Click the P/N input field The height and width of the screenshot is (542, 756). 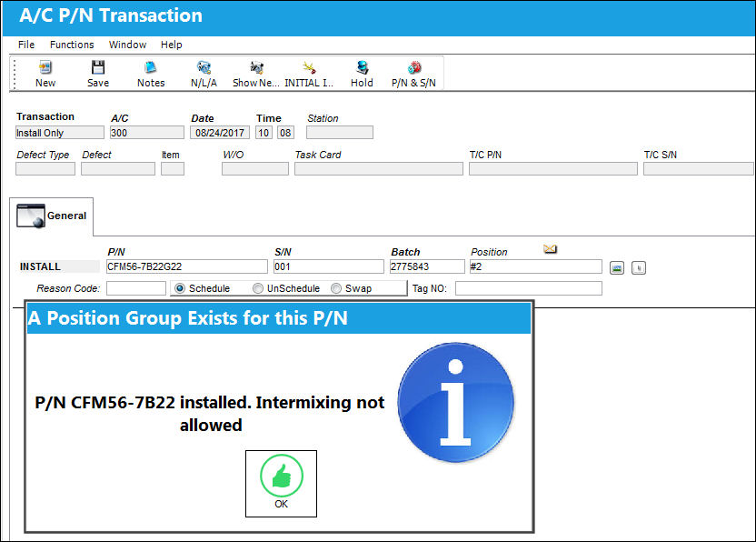pyautogui.click(x=187, y=266)
